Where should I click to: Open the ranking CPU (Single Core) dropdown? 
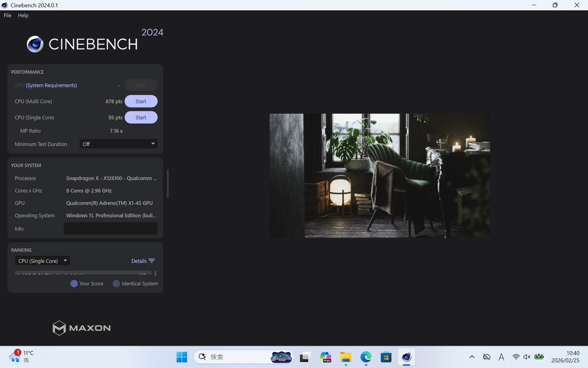pos(42,261)
